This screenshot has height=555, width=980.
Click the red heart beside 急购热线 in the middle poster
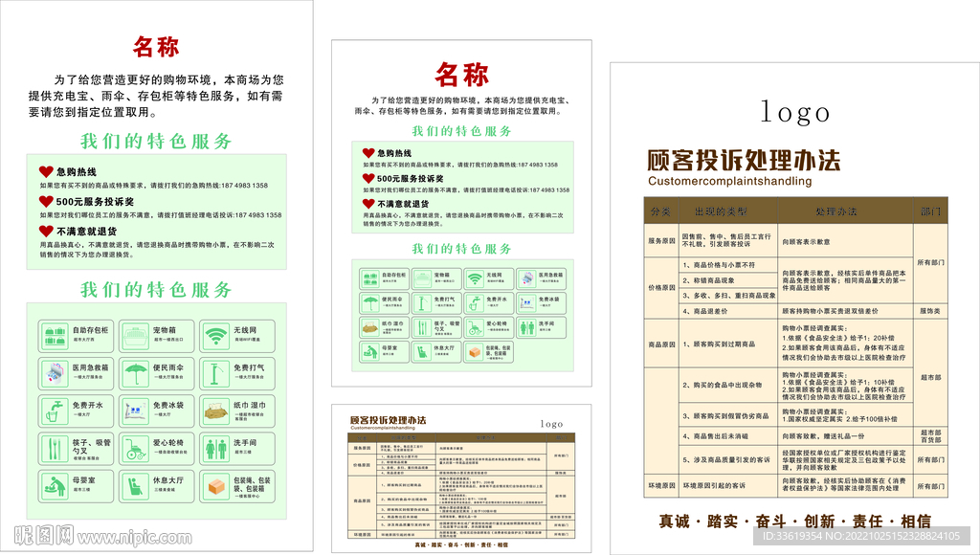coord(368,152)
